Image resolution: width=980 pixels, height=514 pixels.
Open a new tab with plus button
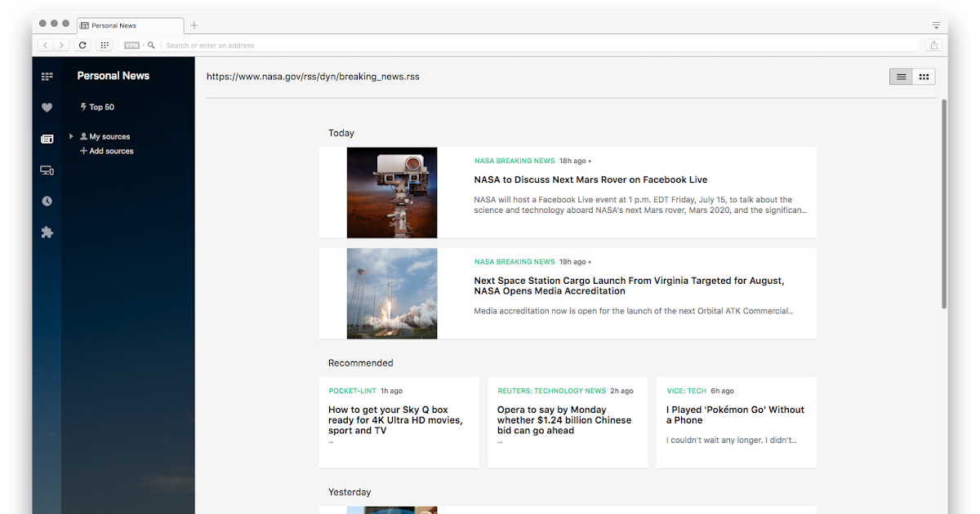tap(194, 25)
